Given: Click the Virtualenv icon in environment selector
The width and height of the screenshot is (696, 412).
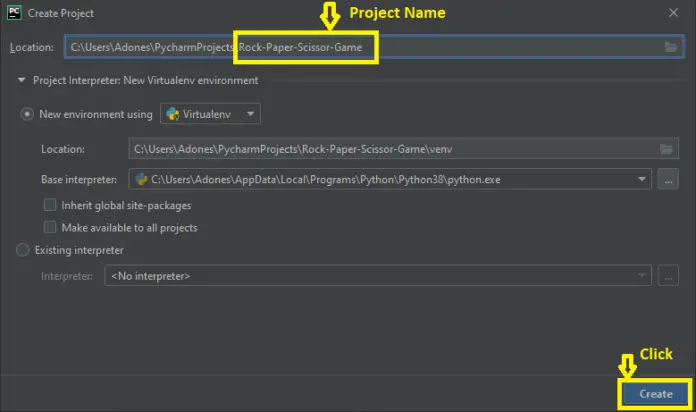Looking at the screenshot, I should 174,114.
